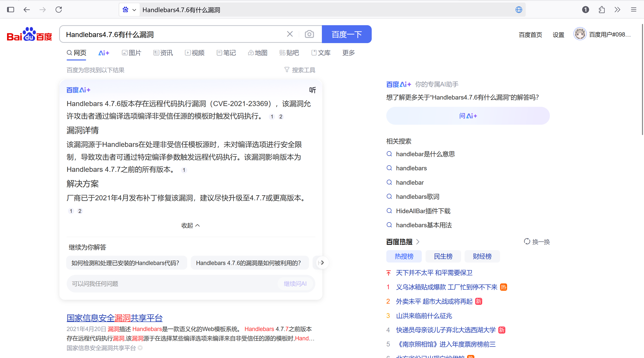
Task: Open 百度热搜 chevron
Action: click(x=418, y=242)
